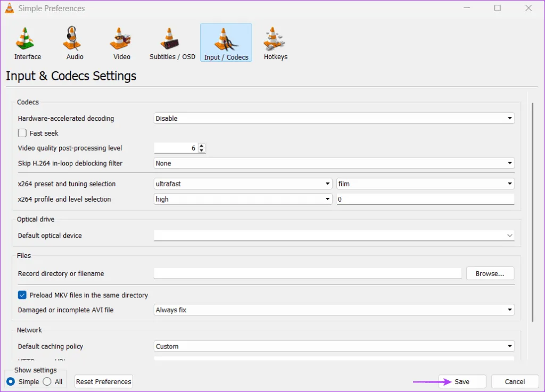Open the Hotkeys preferences icon
Screen dimensions: 545x392
click(275, 43)
